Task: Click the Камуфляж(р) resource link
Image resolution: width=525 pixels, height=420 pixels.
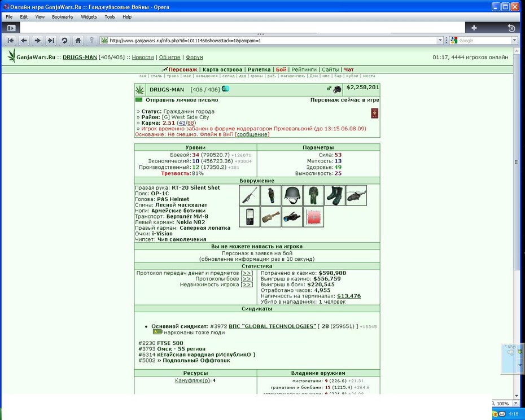Action: [x=193, y=380]
